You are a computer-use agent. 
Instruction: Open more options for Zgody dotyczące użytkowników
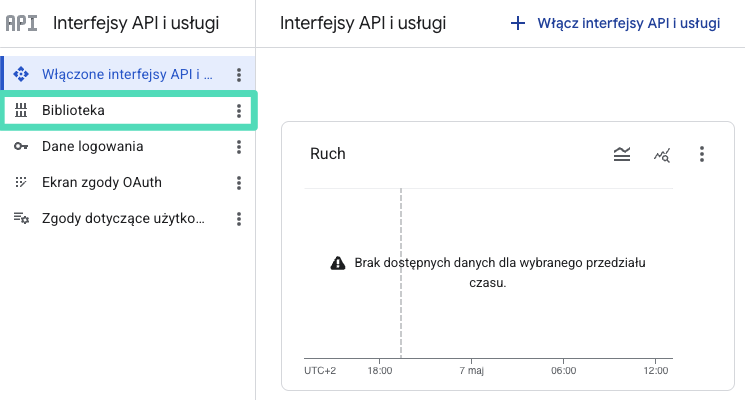[x=239, y=219]
